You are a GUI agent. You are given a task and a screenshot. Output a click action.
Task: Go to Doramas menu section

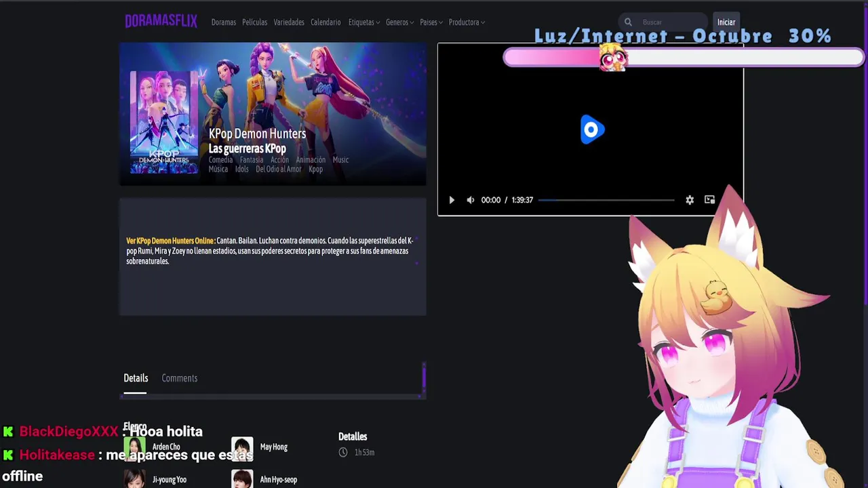click(223, 22)
